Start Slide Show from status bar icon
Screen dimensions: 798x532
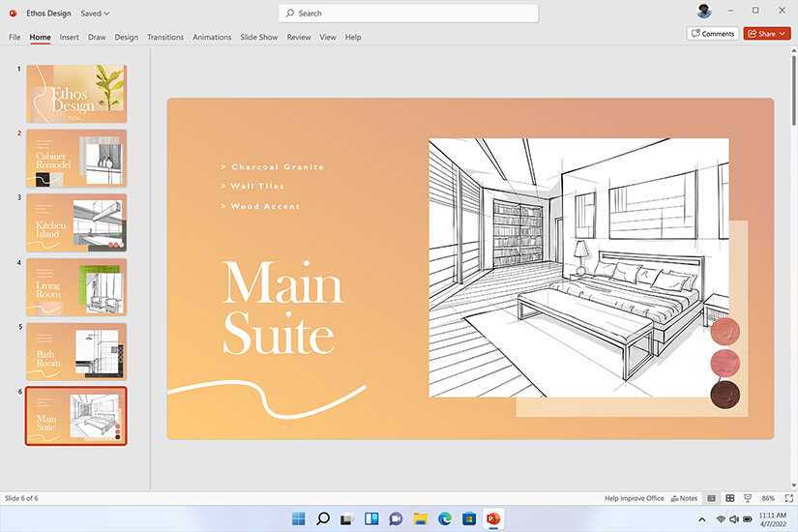coord(745,498)
